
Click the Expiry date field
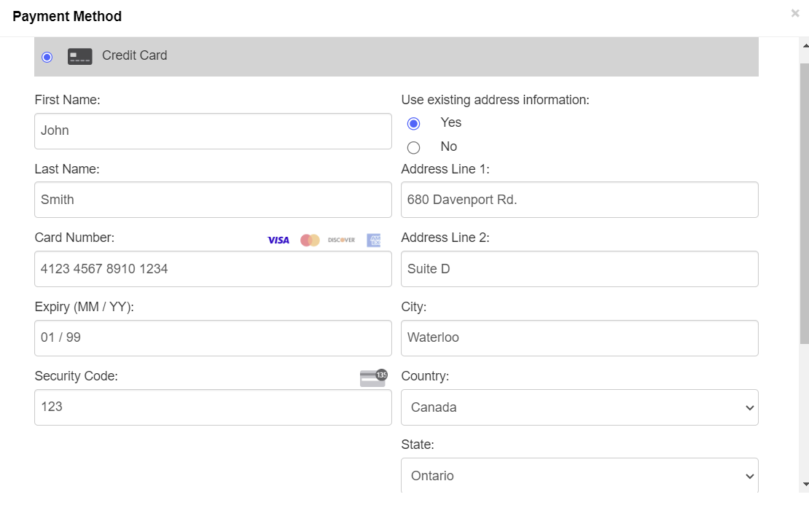(213, 338)
